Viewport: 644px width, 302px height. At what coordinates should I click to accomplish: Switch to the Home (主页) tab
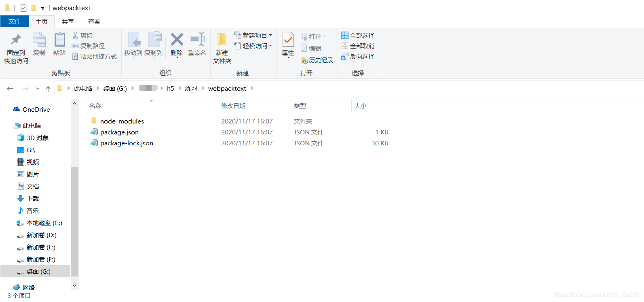pyautogui.click(x=42, y=22)
